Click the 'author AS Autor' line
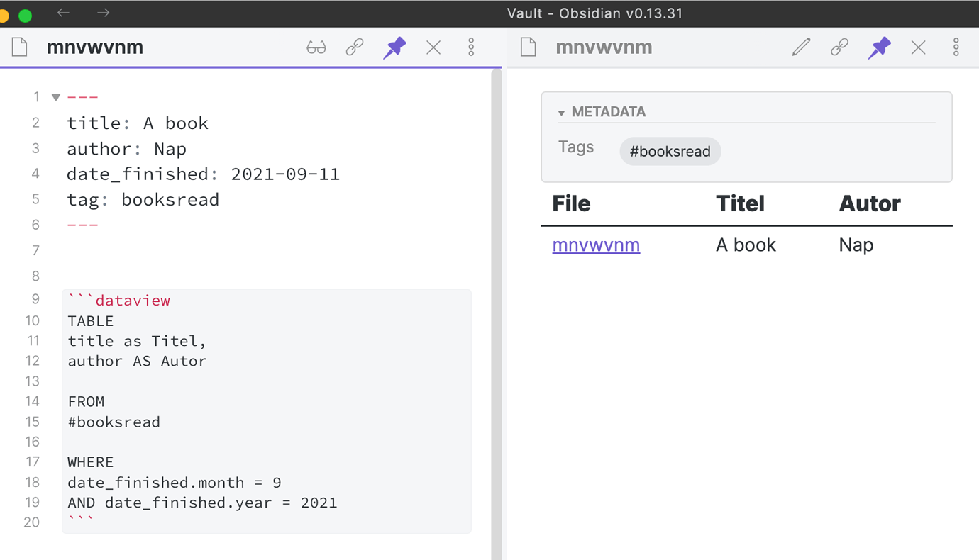The image size is (979, 560). (x=137, y=361)
